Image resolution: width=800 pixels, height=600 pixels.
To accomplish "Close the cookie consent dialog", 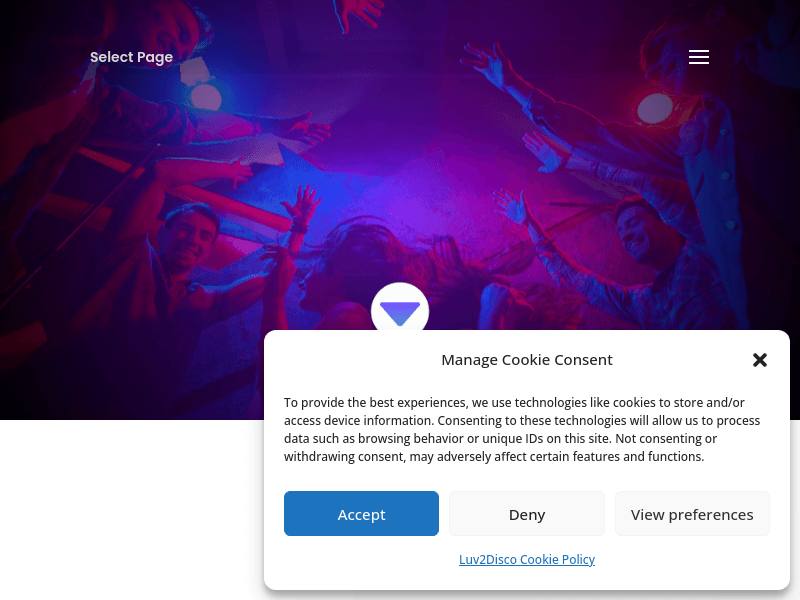I will point(760,360).
